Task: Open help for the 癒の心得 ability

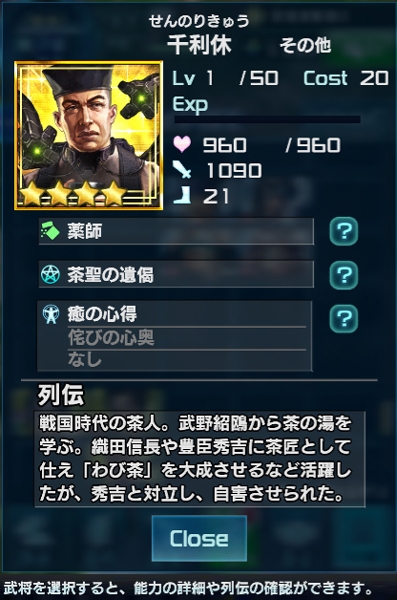Action: click(343, 318)
